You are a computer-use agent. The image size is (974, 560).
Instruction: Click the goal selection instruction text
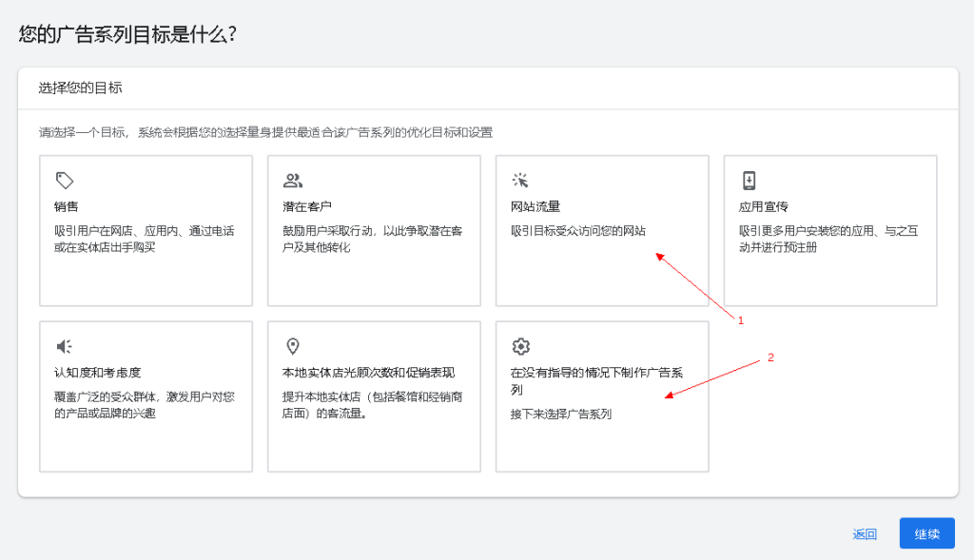264,132
